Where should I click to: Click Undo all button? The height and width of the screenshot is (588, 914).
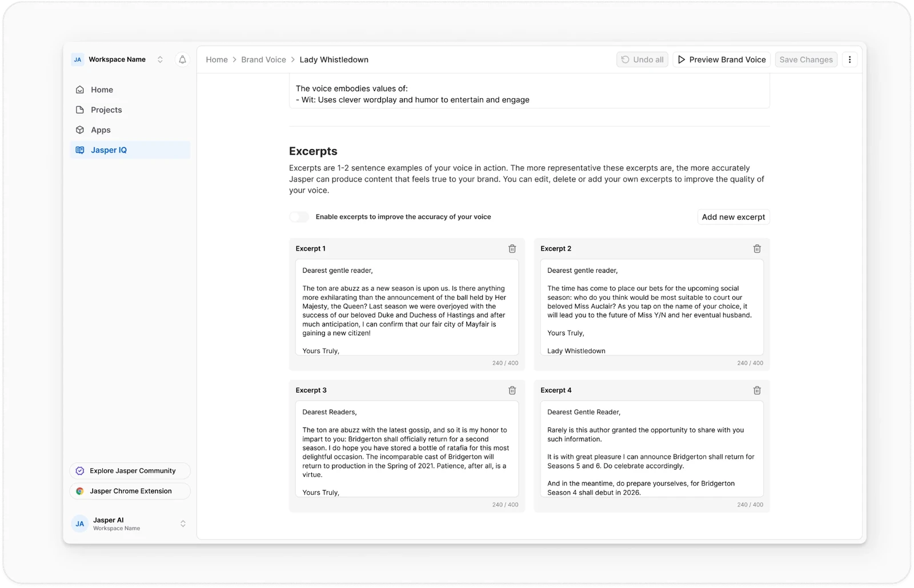pos(642,59)
